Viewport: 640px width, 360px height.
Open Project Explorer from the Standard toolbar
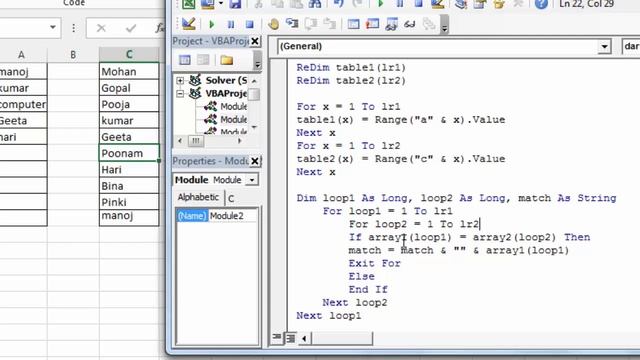[x=461, y=4]
